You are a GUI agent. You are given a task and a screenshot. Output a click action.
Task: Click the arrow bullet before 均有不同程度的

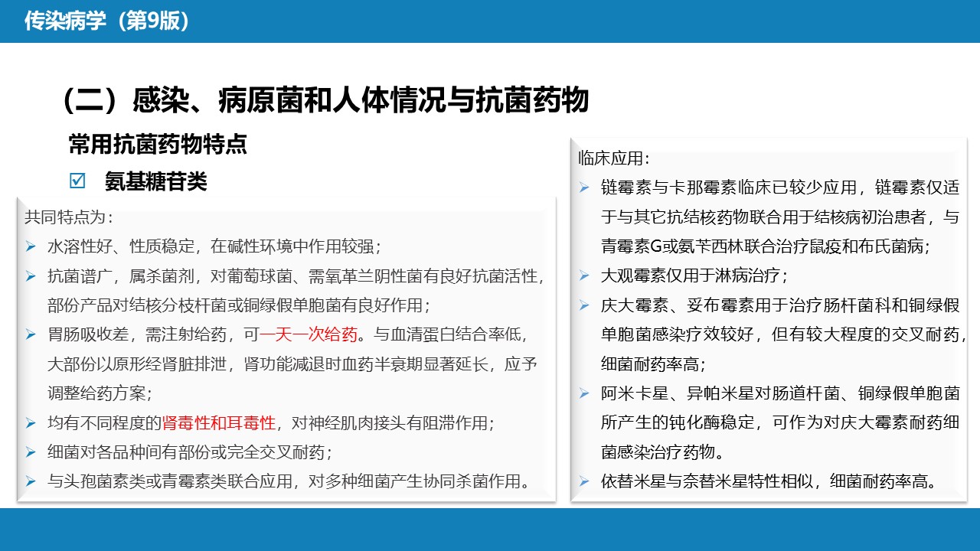tap(31, 423)
